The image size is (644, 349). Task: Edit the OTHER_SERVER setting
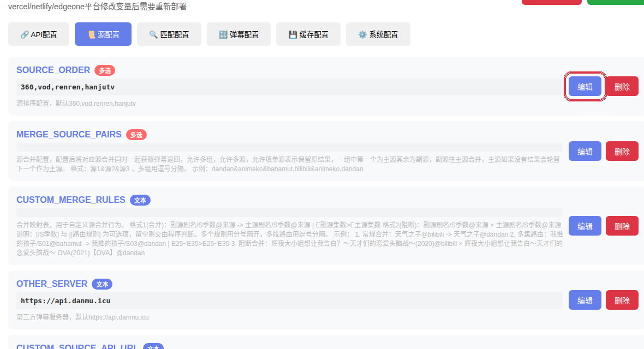coord(585,300)
